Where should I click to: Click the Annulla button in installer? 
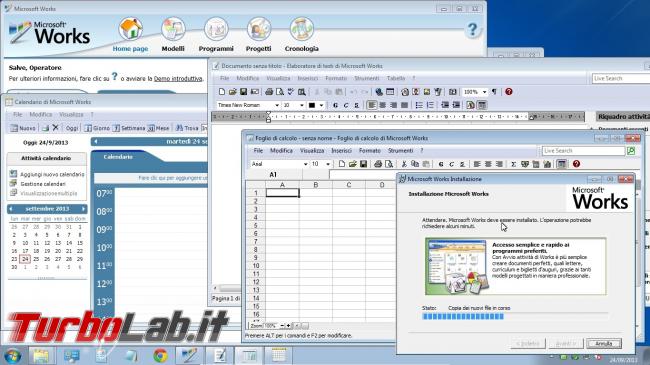[604, 343]
